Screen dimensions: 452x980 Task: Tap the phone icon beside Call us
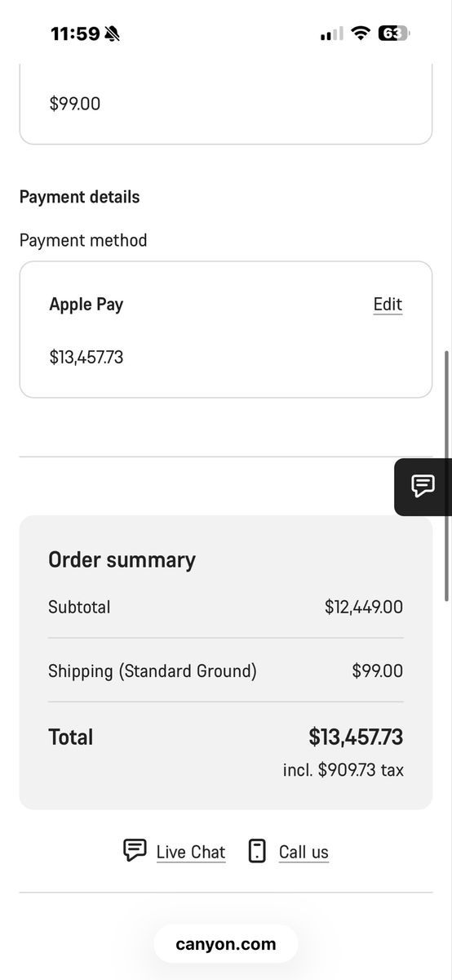(257, 850)
